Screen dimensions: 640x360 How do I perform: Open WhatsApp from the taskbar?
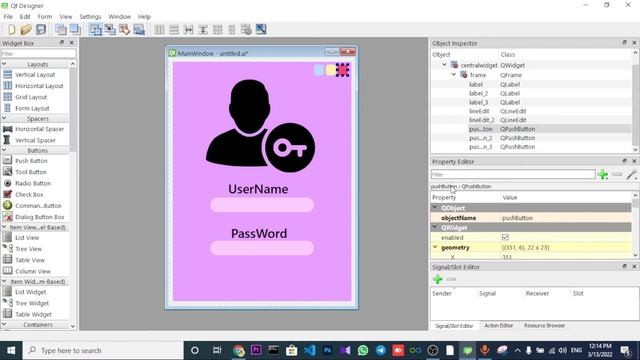pyautogui.click(x=362, y=350)
